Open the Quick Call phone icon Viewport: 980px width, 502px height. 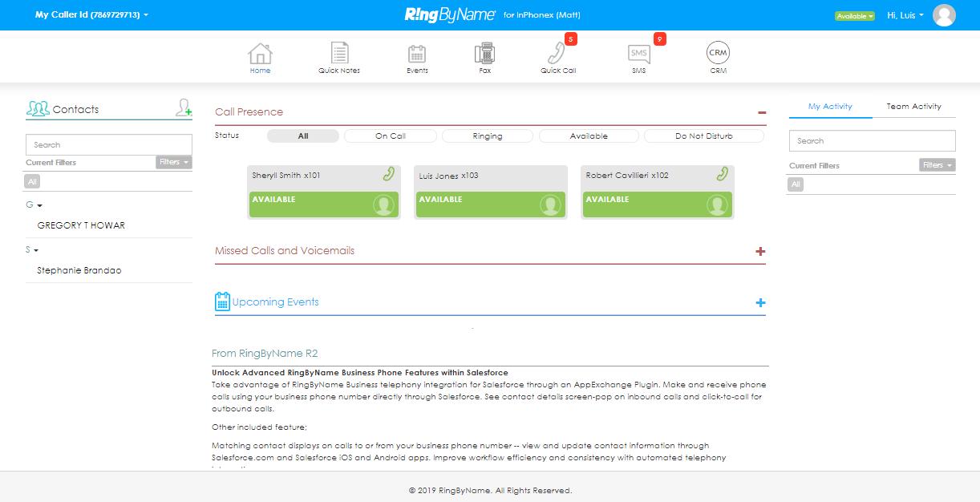557,55
